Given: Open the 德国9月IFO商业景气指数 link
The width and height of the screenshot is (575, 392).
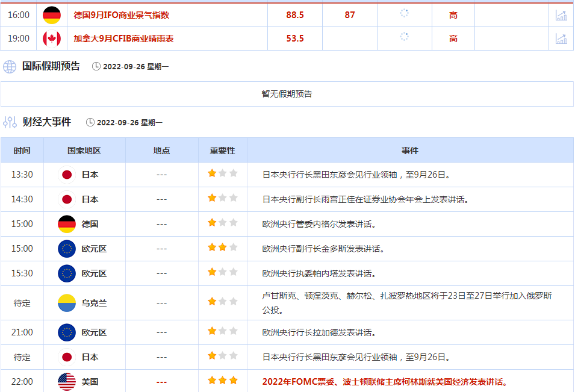Looking at the screenshot, I should click(121, 15).
